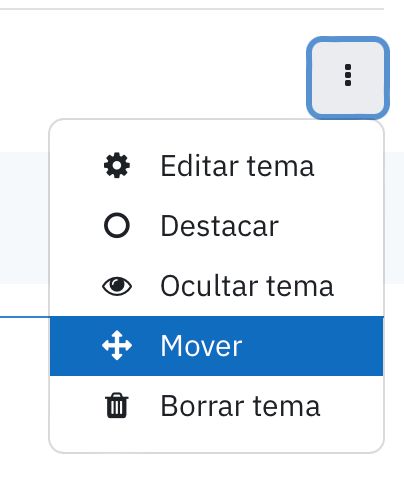Click the gear icon beside Editar tema
Image resolution: width=404 pixels, height=488 pixels.
(x=117, y=165)
